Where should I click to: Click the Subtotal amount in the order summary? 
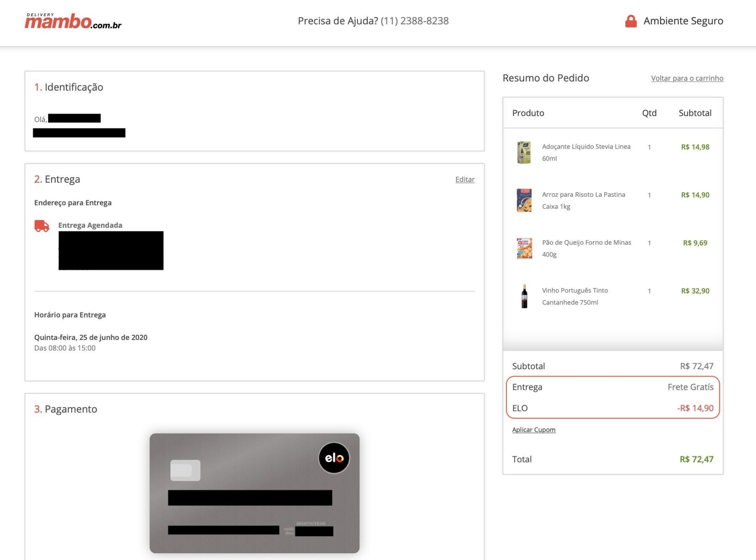pos(697,366)
